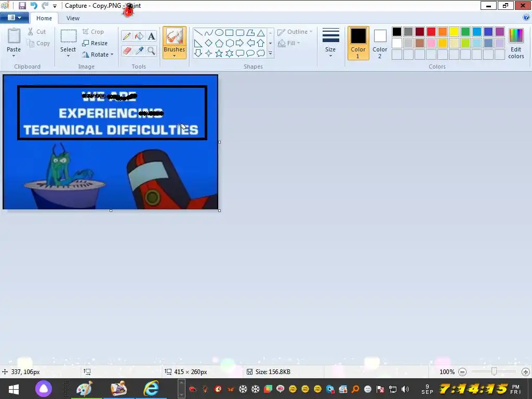Choose the Five-point star shape
The image size is (532, 399).
point(219,54)
